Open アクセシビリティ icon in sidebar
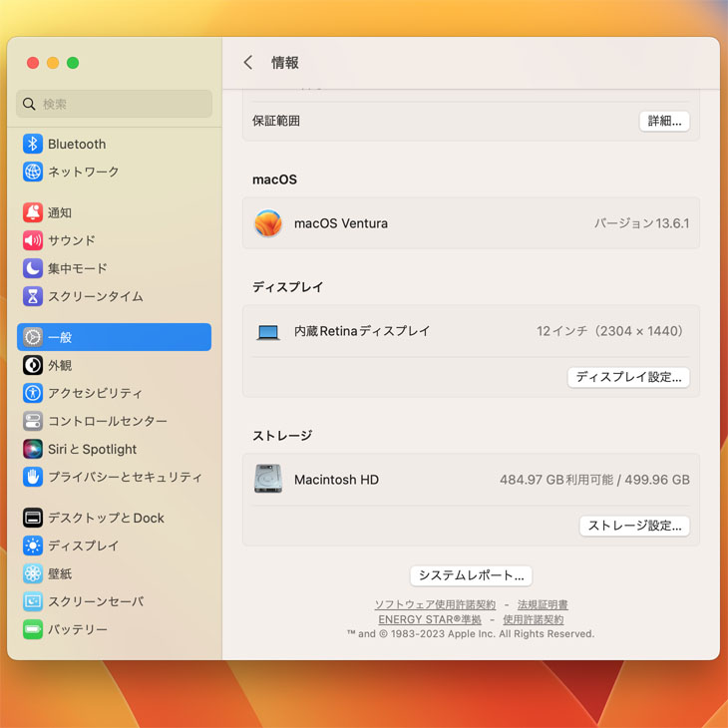 33,393
